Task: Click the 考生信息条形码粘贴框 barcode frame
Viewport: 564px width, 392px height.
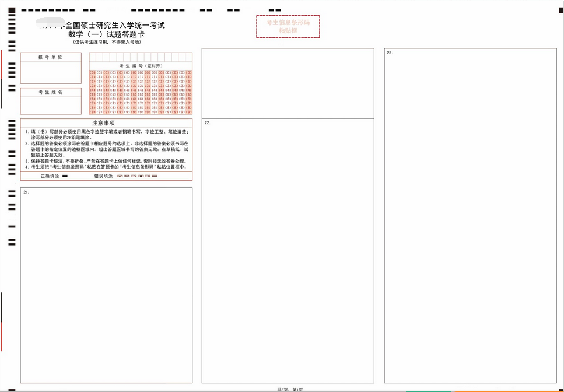Action: pyautogui.click(x=288, y=26)
